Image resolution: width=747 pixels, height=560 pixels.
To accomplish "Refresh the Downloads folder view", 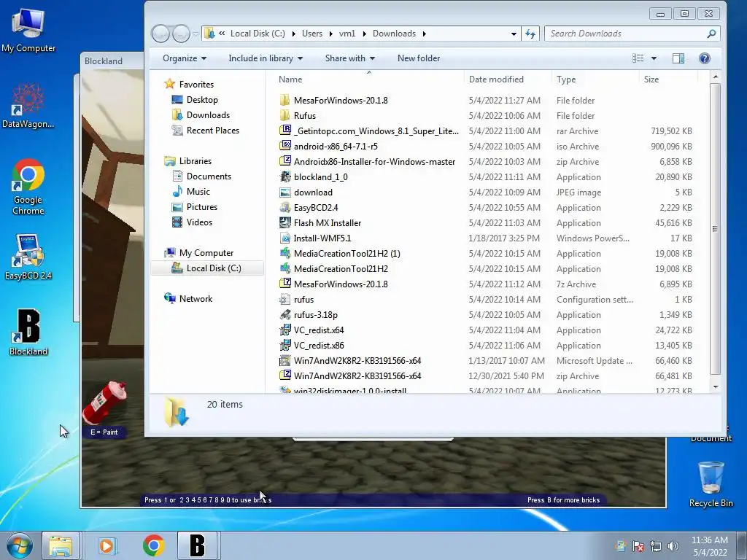I will click(530, 34).
